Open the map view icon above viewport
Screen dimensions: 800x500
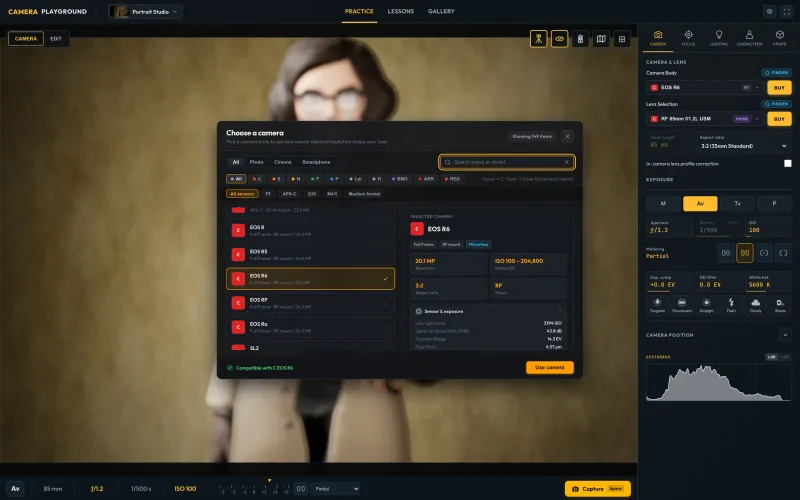tap(601, 39)
